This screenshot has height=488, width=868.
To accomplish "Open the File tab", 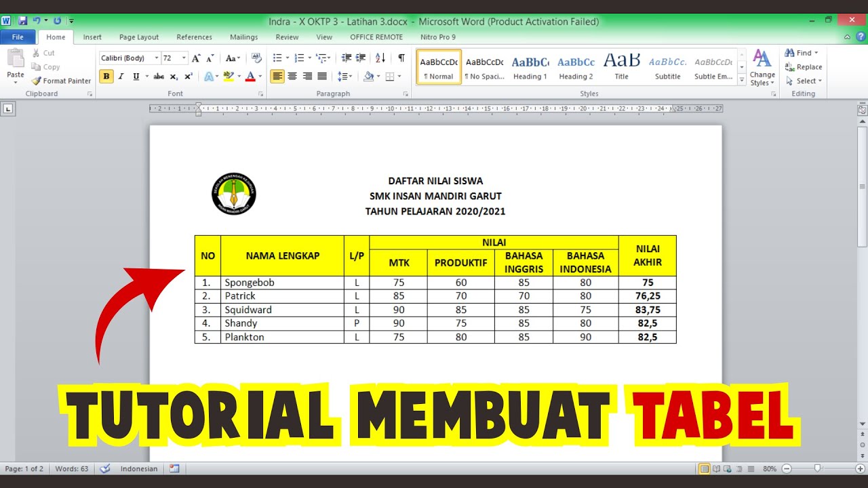I will tap(18, 37).
